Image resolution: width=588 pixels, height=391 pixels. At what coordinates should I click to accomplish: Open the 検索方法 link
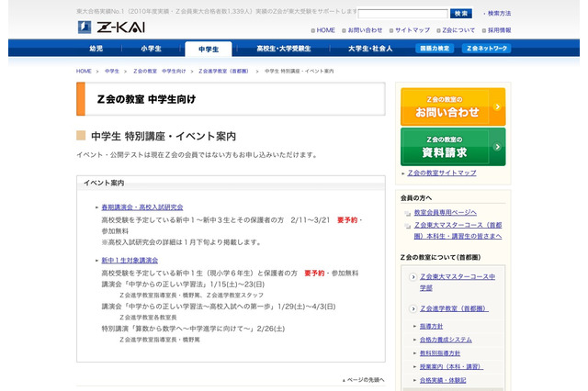coord(499,14)
